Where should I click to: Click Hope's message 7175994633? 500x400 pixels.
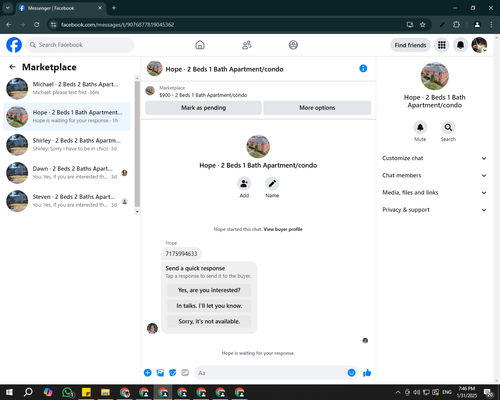(181, 254)
